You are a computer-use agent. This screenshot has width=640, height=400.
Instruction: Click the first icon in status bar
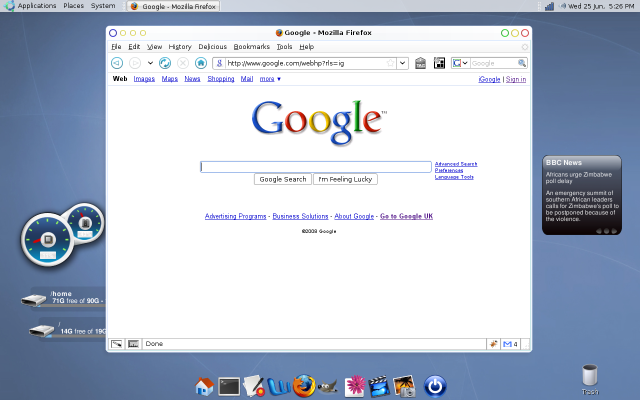[x=117, y=344]
